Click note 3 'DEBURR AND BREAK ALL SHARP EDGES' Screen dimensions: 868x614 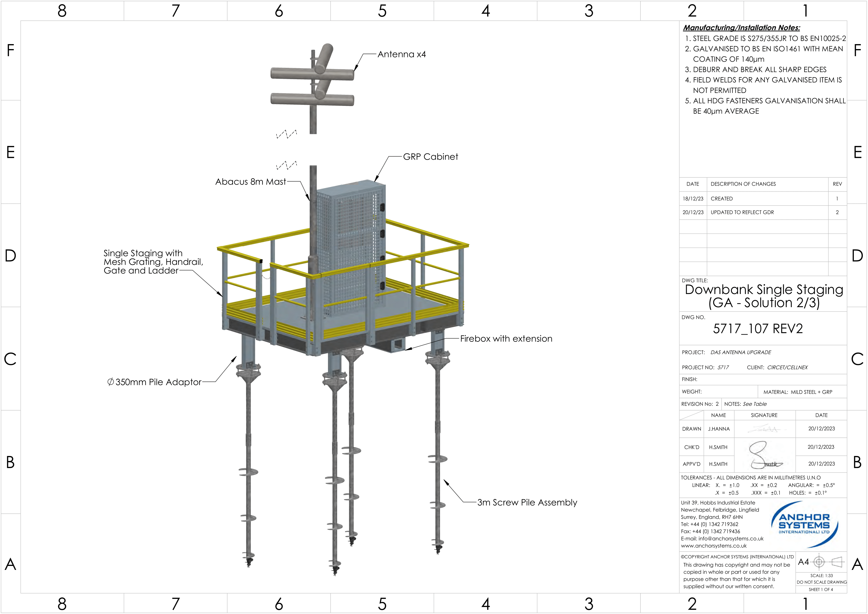[756, 70]
